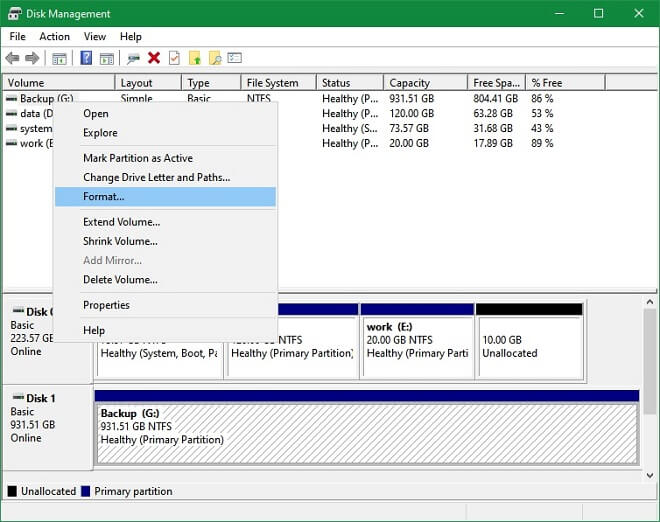660x522 pixels.
Task: Select Change Drive Letter and Paths
Action: (165, 177)
